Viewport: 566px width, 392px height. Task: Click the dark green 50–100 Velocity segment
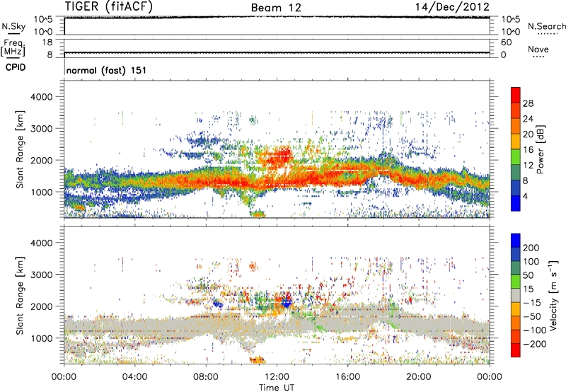[516, 268]
